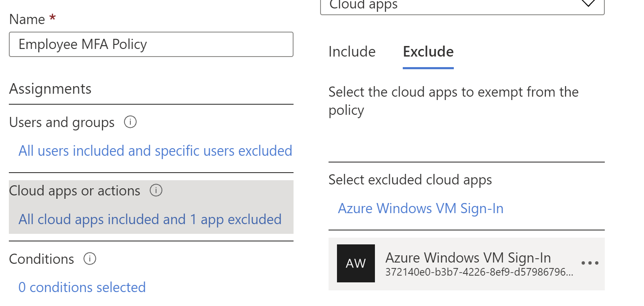Viewport: 644px width, 306px height.
Task: Click the app ID starting with 372140e0
Action: coord(479,273)
